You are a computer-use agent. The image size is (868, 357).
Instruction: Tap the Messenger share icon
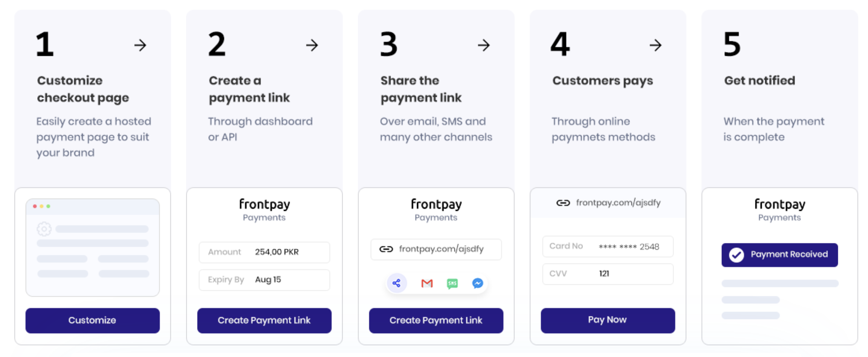click(x=478, y=283)
